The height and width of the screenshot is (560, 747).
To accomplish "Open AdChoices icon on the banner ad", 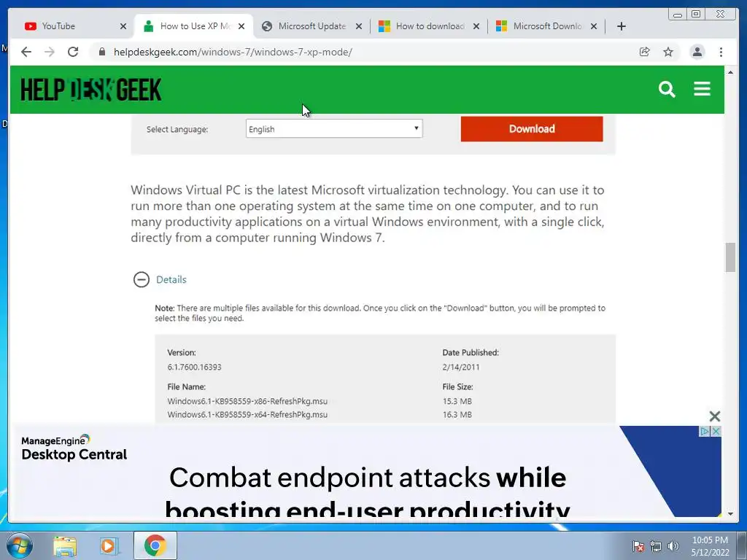I will point(704,432).
